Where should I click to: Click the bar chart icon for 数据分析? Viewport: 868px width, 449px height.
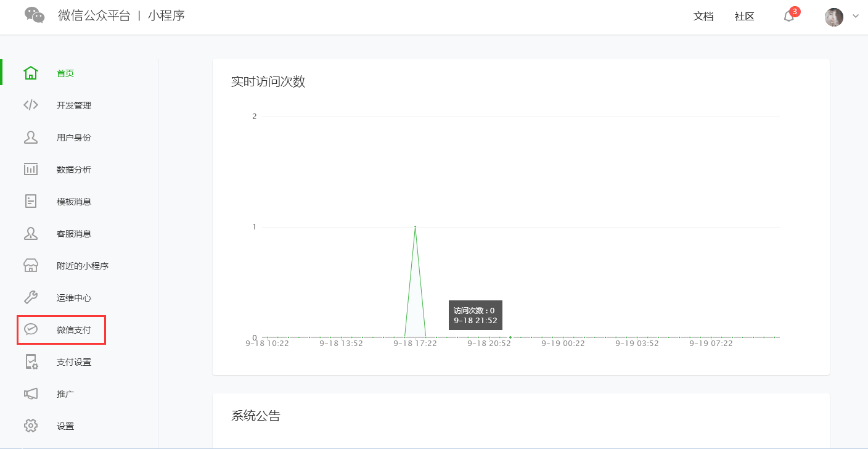tap(31, 170)
